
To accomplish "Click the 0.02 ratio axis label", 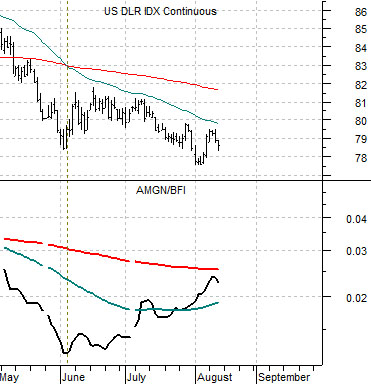I will [357, 298].
